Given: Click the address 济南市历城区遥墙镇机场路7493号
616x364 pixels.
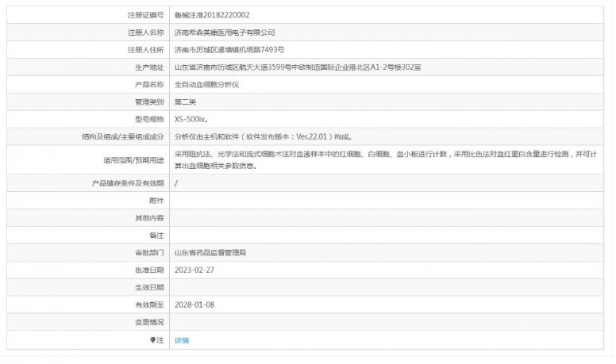Looking at the screenshot, I should click(x=229, y=50).
